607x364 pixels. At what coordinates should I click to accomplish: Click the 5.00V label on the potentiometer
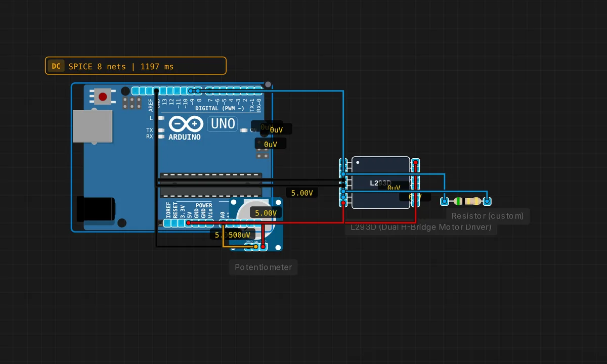(x=266, y=213)
